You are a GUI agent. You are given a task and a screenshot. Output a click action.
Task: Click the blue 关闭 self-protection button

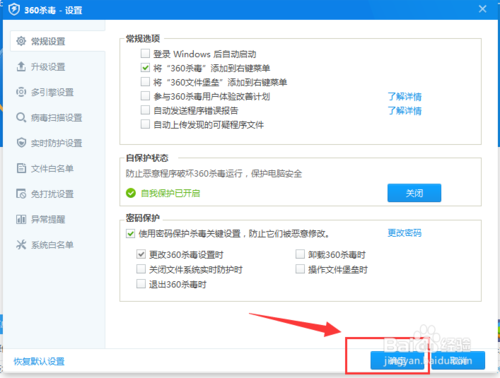pyautogui.click(x=414, y=193)
